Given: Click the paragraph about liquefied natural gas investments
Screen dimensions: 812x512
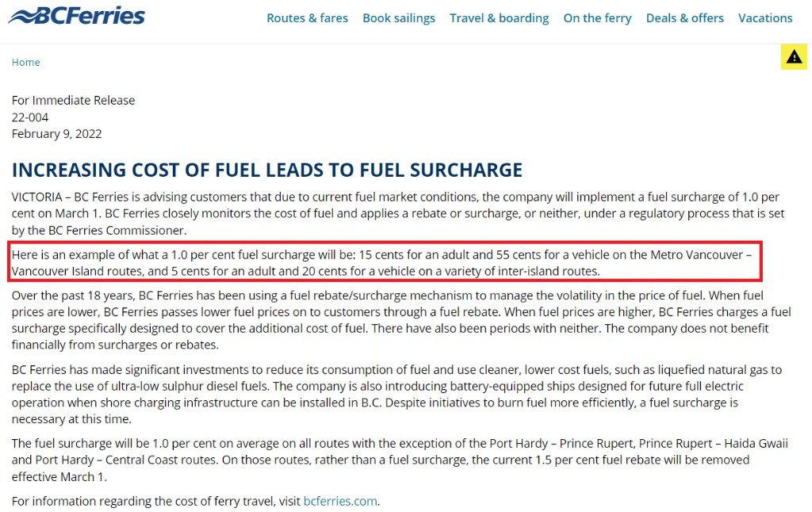Looking at the screenshot, I should click(x=396, y=394).
